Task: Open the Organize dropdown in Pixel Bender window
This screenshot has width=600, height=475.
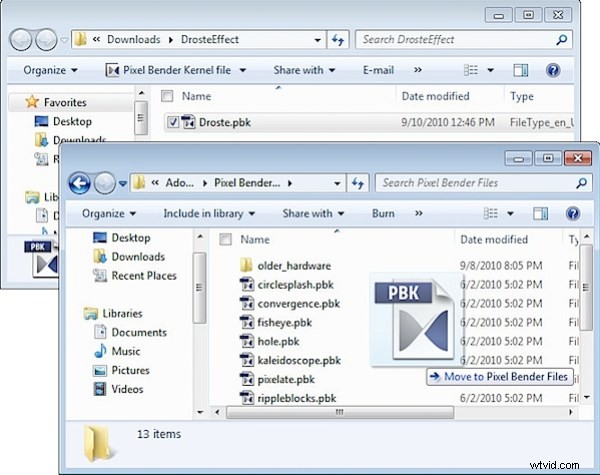Action: coord(108,213)
